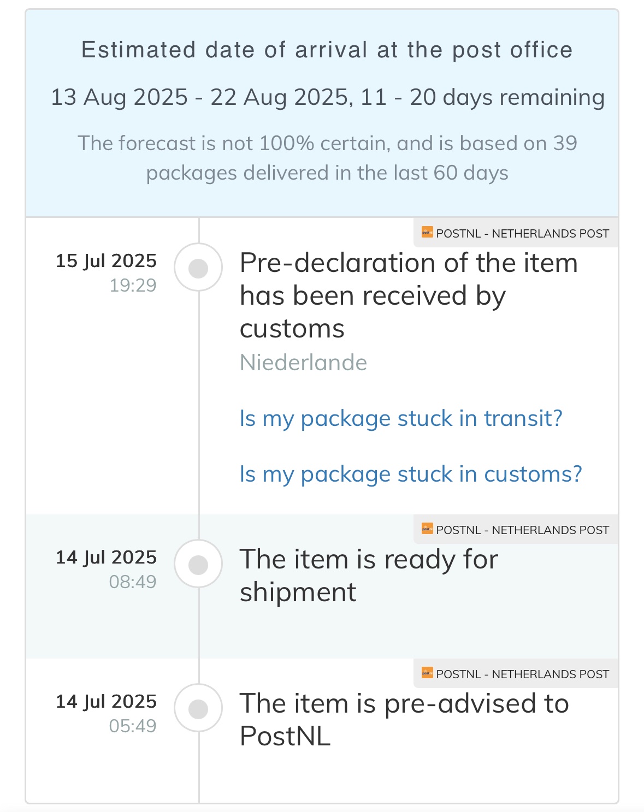
Task: Click 'The item is ready for shipment' text
Action: (369, 576)
